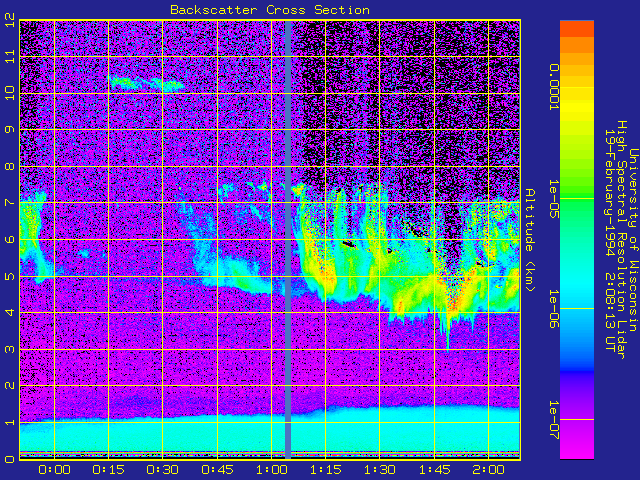Screen dimensions: 640x480
Task: Click the altitude label 1
Action: (x=10, y=422)
